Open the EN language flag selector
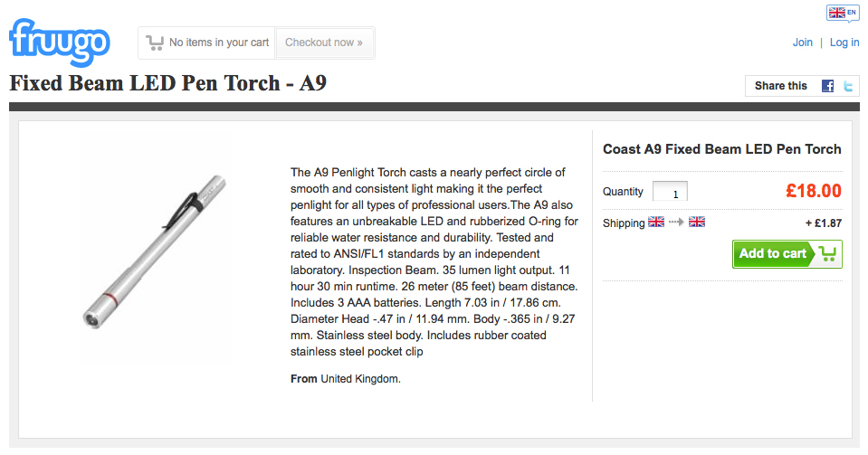This screenshot has height=455, width=868. (842, 13)
